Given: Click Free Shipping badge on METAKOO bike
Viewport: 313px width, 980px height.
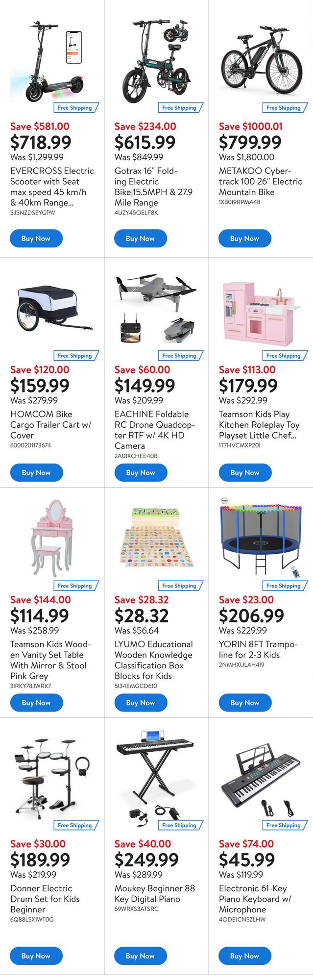Looking at the screenshot, I should 283,108.
